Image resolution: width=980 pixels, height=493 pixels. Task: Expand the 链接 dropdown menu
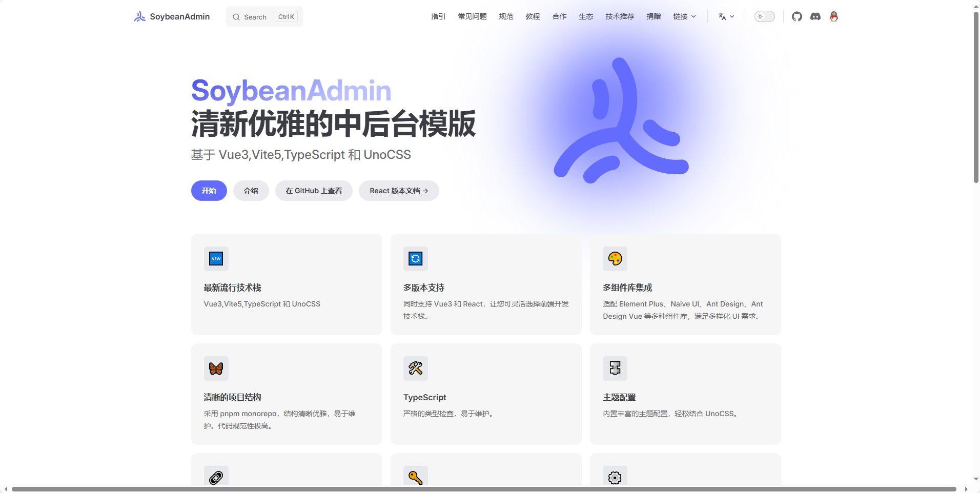coord(684,16)
